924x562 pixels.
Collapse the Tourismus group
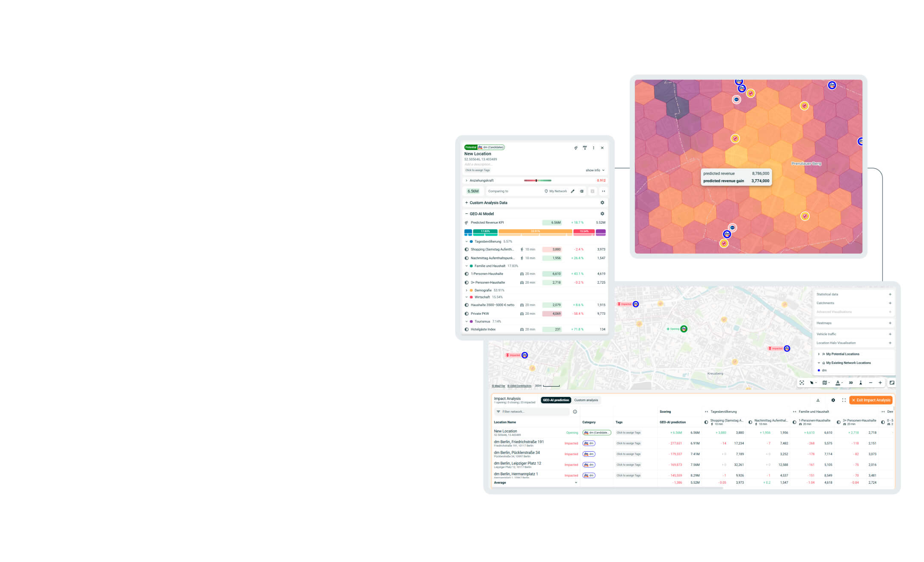[466, 322]
